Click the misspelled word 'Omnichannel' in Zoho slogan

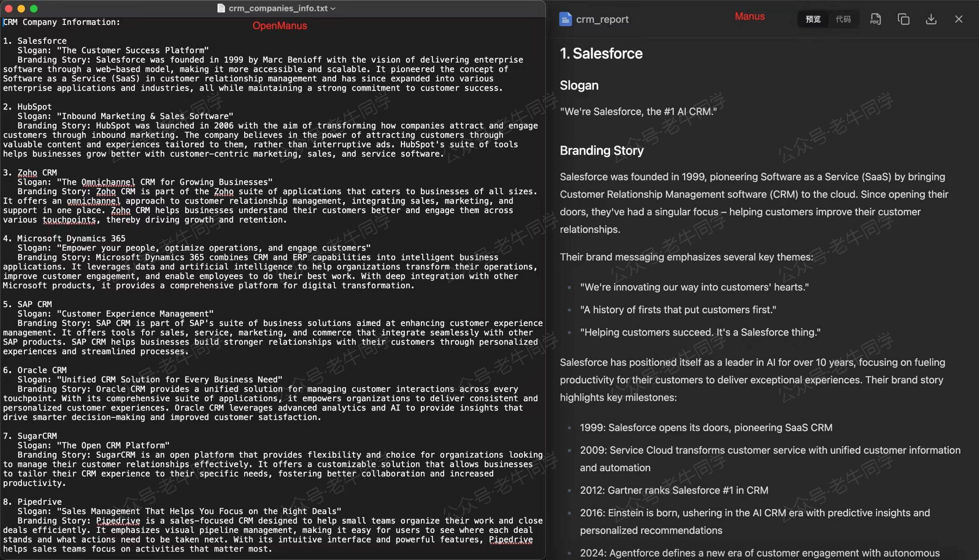pyautogui.click(x=108, y=182)
